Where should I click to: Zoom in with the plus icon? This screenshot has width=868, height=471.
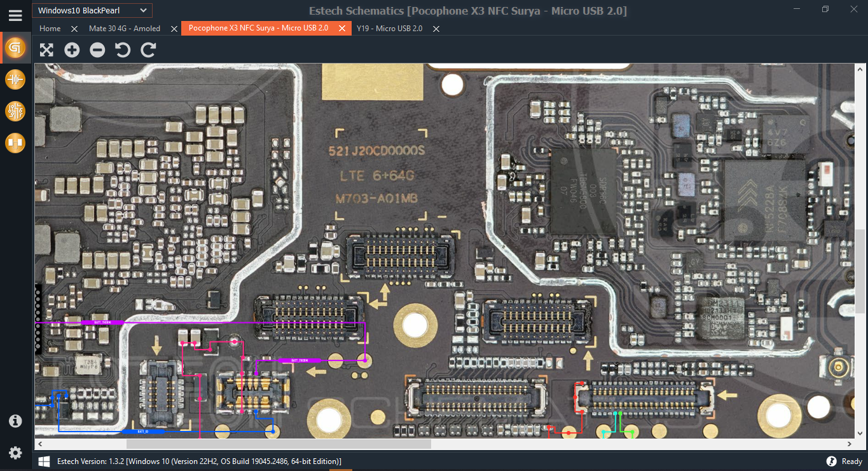click(x=72, y=50)
